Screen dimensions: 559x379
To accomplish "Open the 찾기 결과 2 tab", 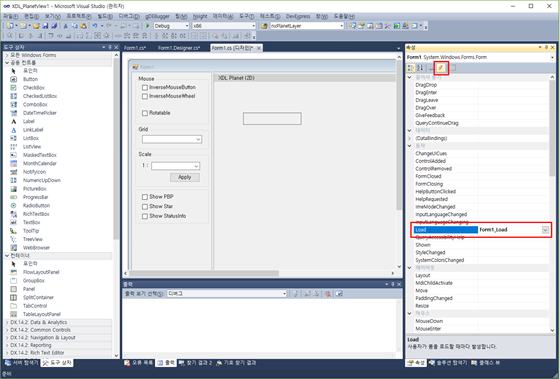I will pos(195,363).
